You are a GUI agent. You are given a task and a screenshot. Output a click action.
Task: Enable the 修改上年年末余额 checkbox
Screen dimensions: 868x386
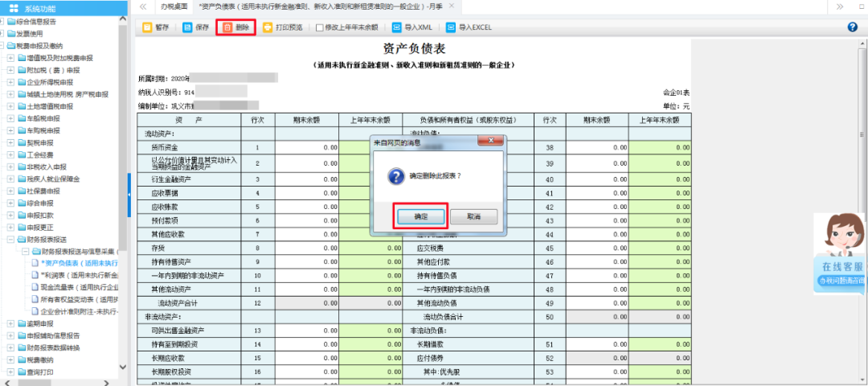(x=320, y=27)
